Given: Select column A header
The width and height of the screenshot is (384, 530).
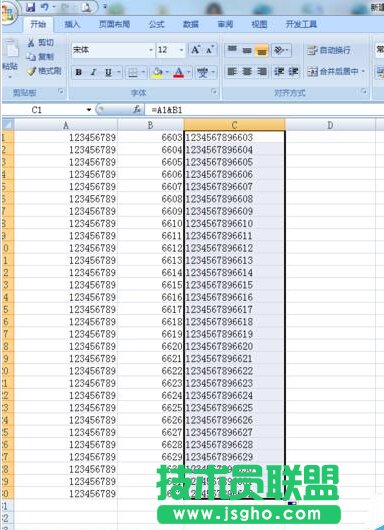Looking at the screenshot, I should pyautogui.click(x=66, y=125).
